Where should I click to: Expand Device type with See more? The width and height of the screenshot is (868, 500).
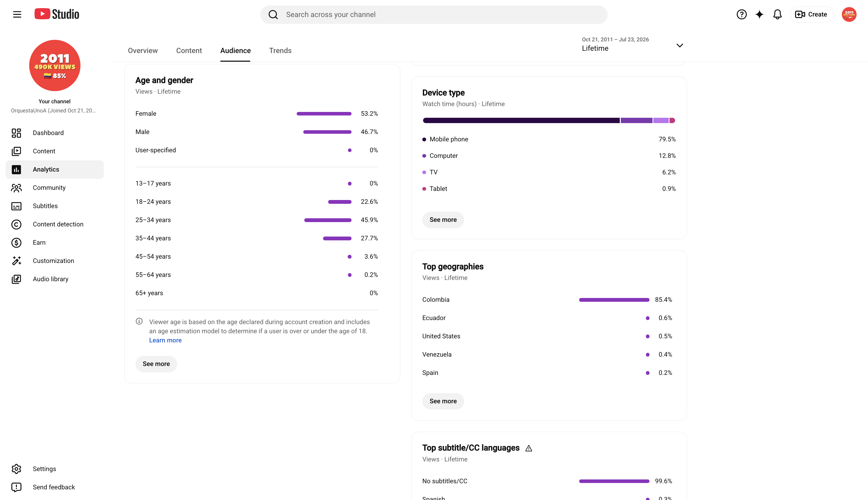pos(443,220)
